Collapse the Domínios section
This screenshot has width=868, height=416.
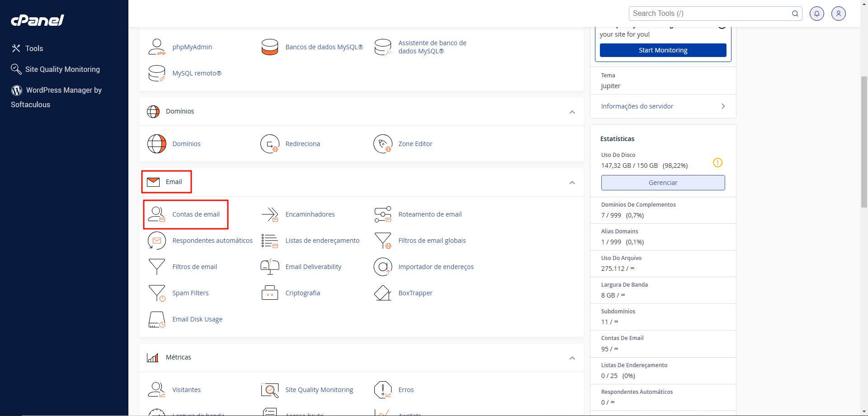(572, 112)
